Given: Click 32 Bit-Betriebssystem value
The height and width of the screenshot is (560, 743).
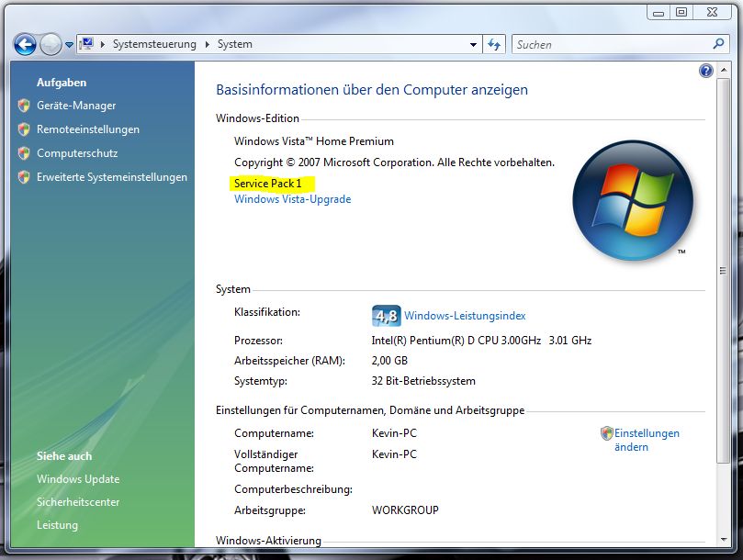Looking at the screenshot, I should click(x=423, y=381).
